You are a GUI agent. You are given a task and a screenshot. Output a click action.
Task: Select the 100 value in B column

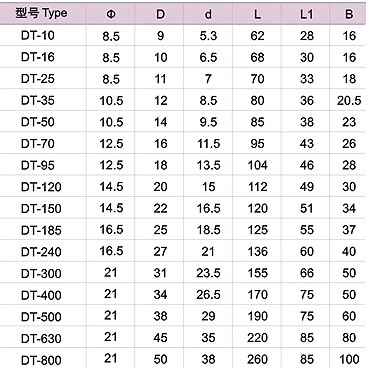point(349,359)
